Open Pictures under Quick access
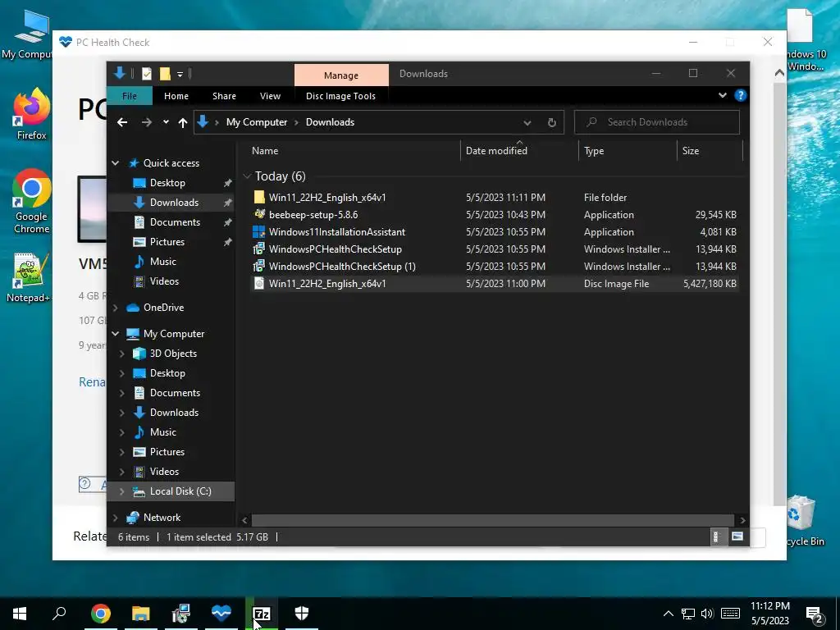 click(167, 242)
